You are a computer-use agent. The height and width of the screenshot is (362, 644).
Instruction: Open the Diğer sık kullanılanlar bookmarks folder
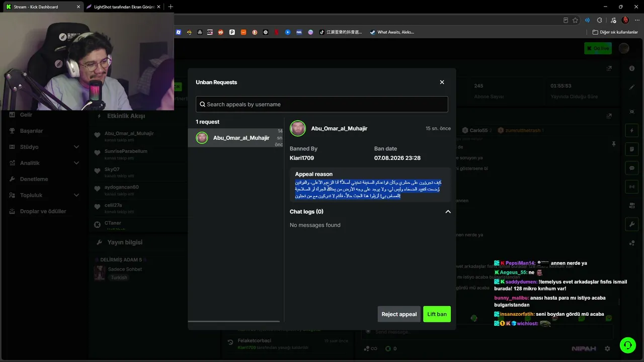coord(615,32)
